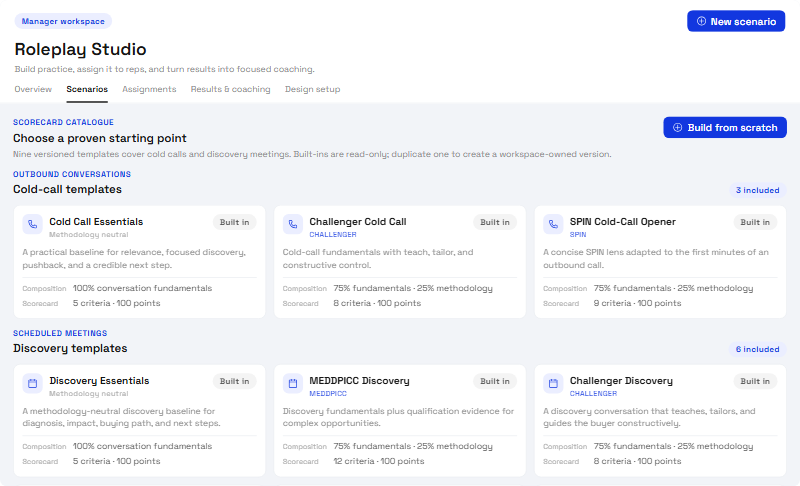Open the Overview tab
The image size is (800, 486).
[x=33, y=89]
